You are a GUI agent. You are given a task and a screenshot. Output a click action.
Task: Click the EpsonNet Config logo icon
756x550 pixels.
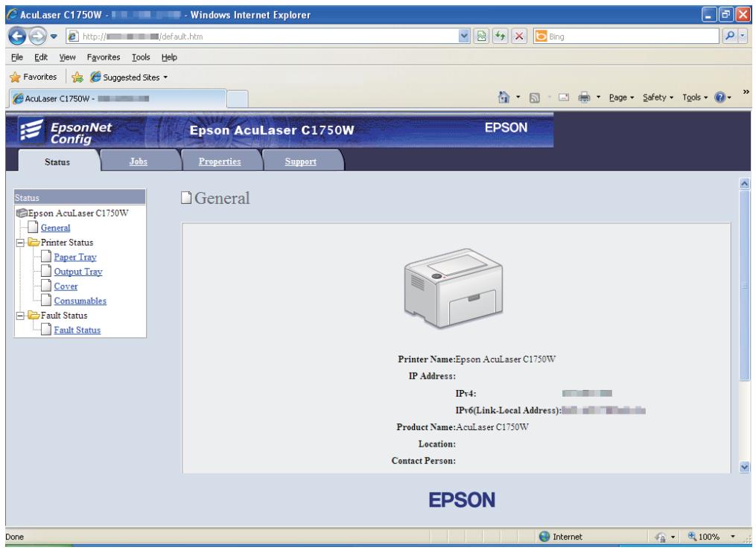[x=31, y=131]
